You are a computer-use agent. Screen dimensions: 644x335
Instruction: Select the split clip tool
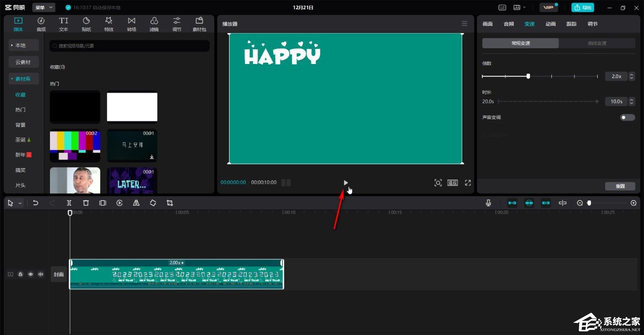(69, 203)
